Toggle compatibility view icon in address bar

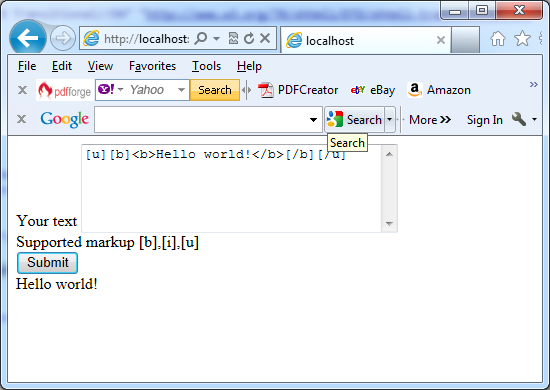point(233,38)
